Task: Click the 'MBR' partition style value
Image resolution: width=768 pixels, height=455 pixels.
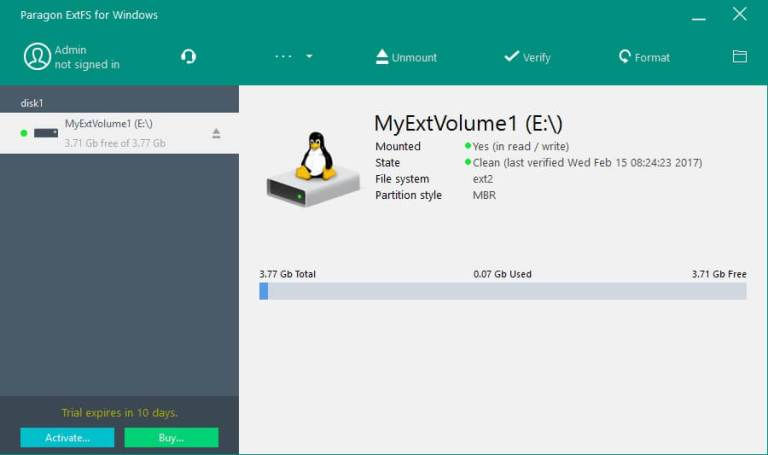Action: [484, 195]
